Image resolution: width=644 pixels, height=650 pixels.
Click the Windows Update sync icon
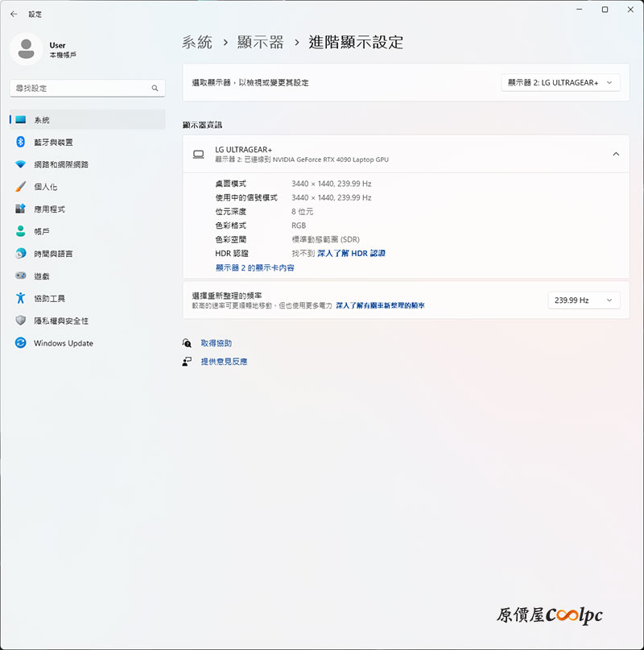(x=21, y=343)
